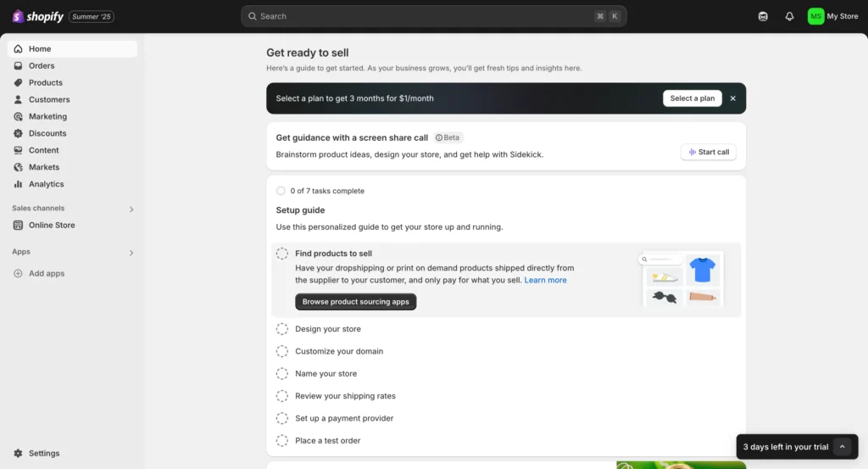
Task: Follow the Learn more link
Action: [545, 280]
